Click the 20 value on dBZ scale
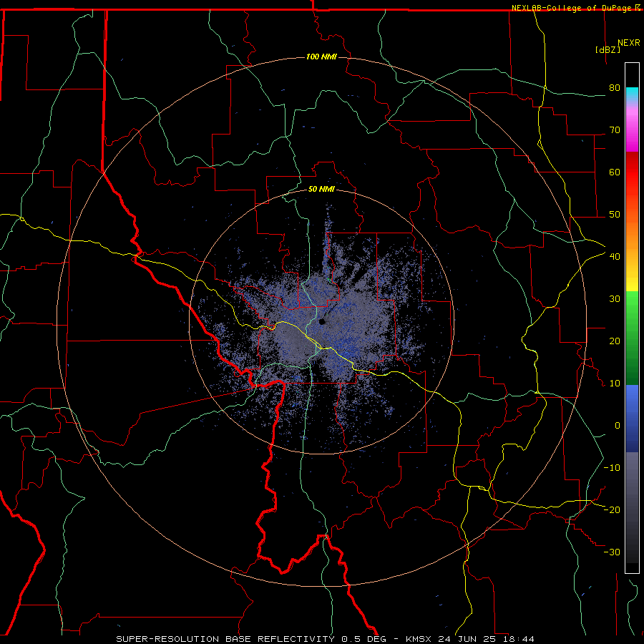The width and height of the screenshot is (644, 644). tap(615, 341)
